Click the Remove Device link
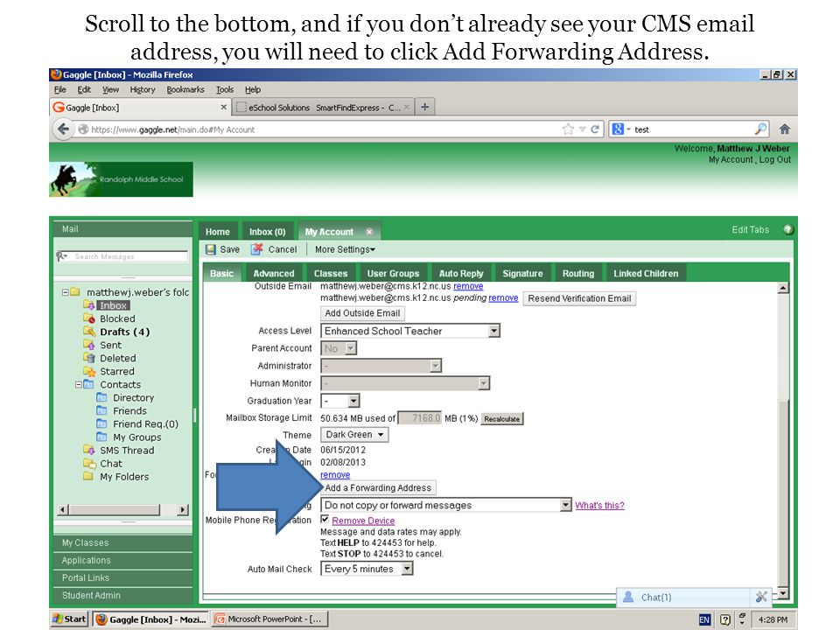840x630 pixels. [363, 521]
